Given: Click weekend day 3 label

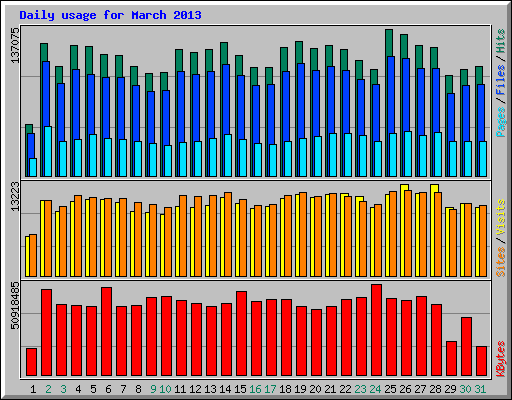Looking at the screenshot, I should click(x=63, y=389).
